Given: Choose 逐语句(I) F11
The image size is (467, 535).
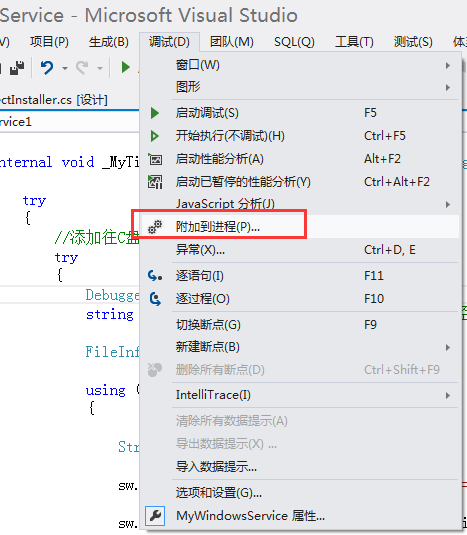Looking at the screenshot, I should (x=300, y=275).
